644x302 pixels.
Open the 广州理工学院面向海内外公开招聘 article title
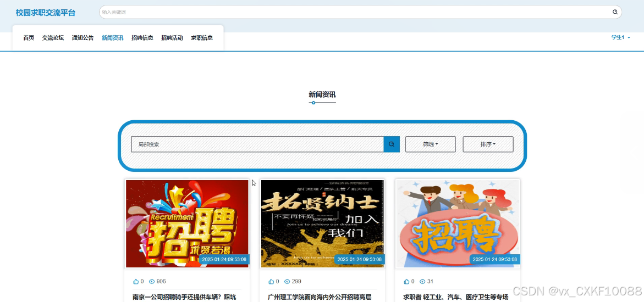pos(320,297)
